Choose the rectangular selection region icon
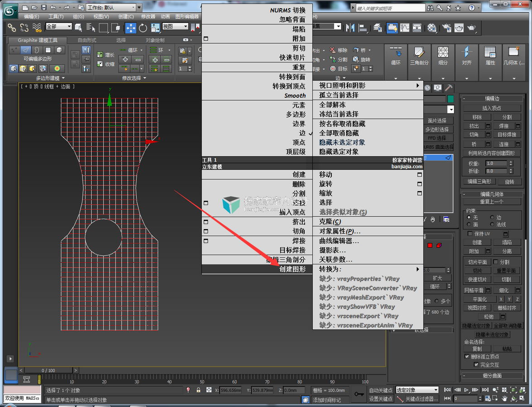The width and height of the screenshot is (532, 407). click(x=103, y=28)
